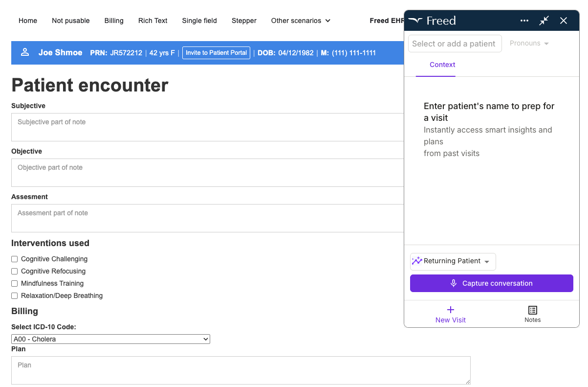Click the Freed bird logo icon
588x387 pixels.
[x=416, y=20]
